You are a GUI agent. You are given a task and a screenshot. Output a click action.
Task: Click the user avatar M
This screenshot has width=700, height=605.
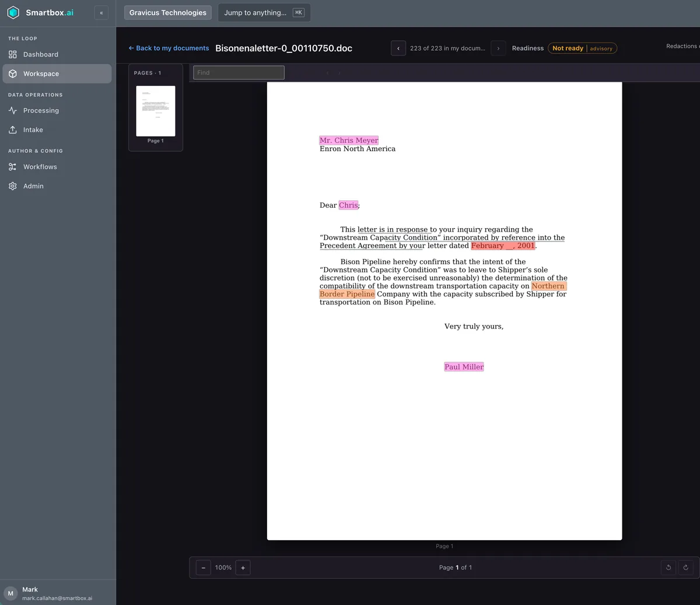pos(10,593)
